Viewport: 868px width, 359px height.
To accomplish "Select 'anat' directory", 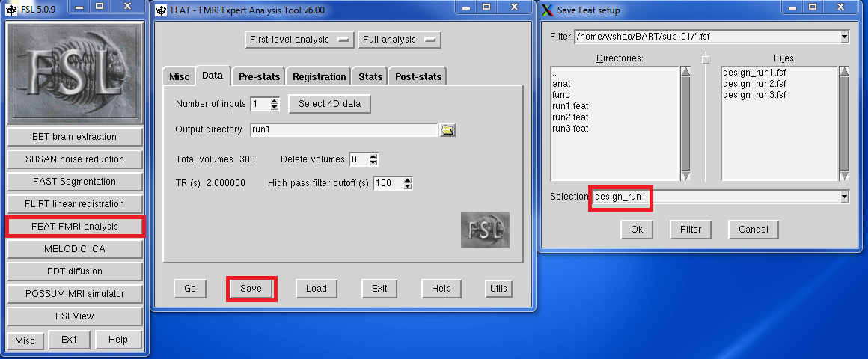I will (561, 84).
